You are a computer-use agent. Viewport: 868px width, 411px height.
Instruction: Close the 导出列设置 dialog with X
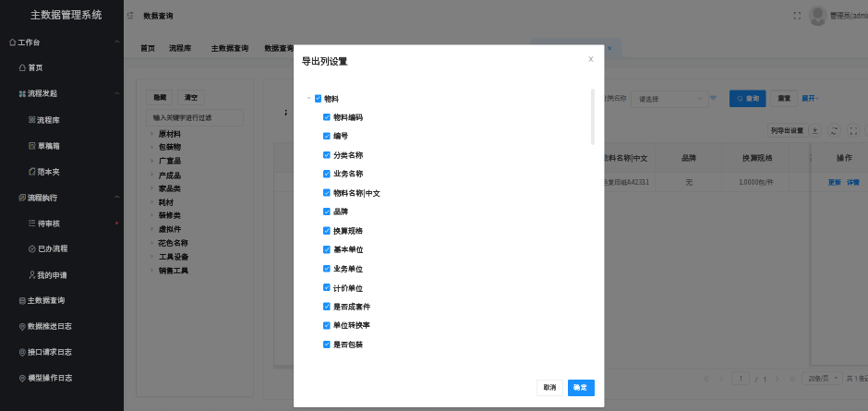coord(591,59)
